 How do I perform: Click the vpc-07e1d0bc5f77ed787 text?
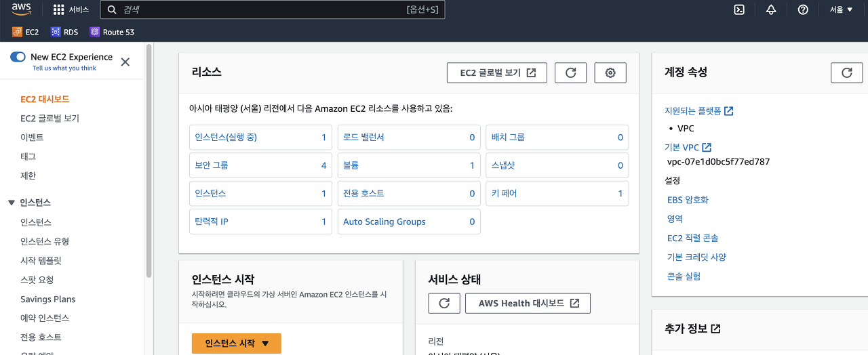[x=718, y=162]
